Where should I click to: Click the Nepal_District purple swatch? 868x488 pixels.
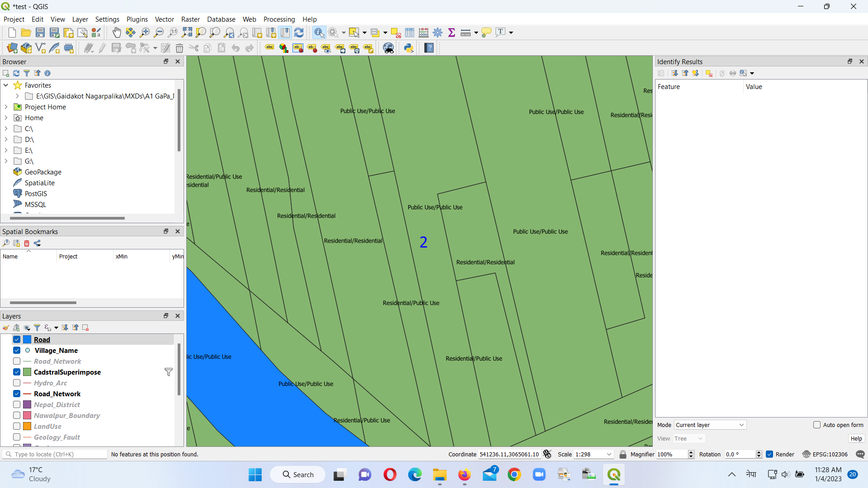(27, 404)
